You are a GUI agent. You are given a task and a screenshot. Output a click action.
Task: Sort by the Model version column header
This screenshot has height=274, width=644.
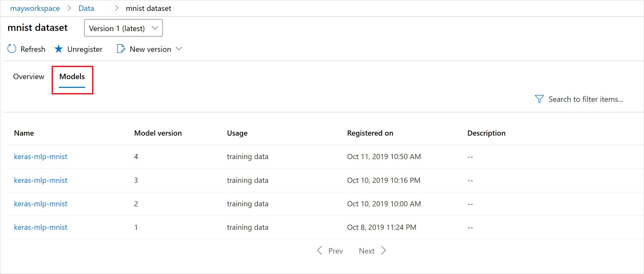click(x=158, y=133)
